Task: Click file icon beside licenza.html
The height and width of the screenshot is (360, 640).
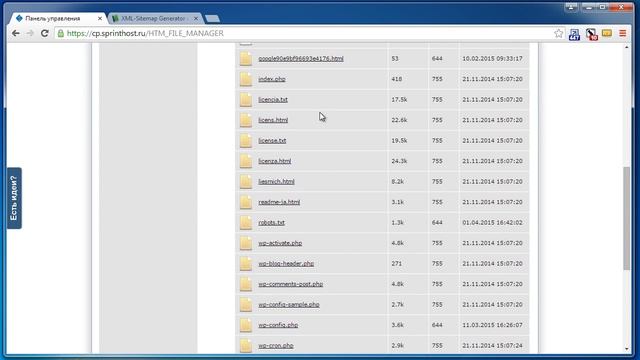Action: tap(246, 161)
